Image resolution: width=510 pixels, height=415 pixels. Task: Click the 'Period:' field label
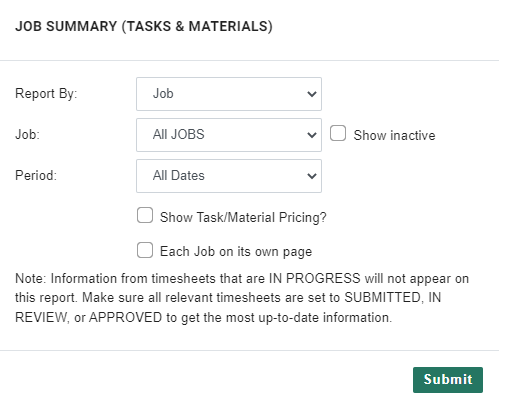tap(36, 175)
